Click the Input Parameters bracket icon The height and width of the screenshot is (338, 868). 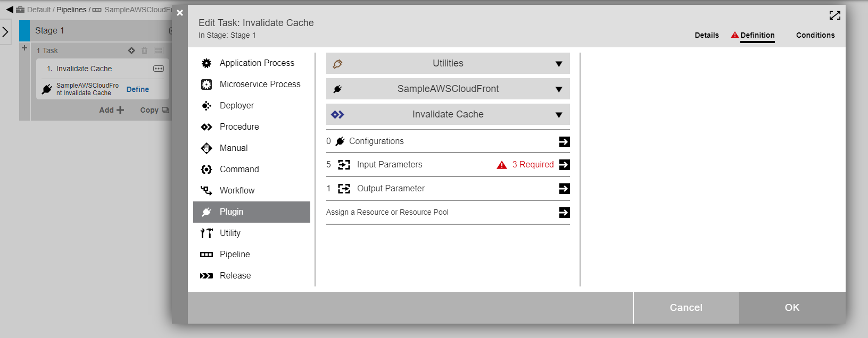click(x=344, y=165)
